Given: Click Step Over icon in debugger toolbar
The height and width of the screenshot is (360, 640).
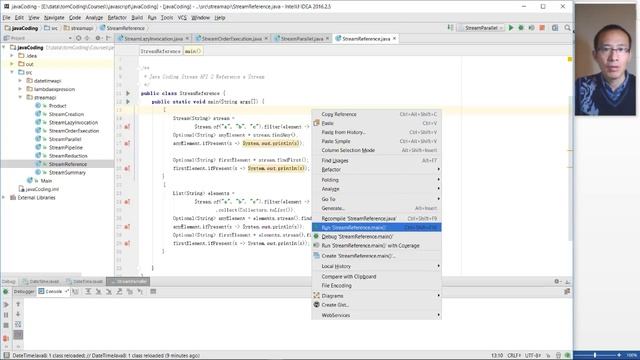Looking at the screenshot, I should [x=88, y=291].
